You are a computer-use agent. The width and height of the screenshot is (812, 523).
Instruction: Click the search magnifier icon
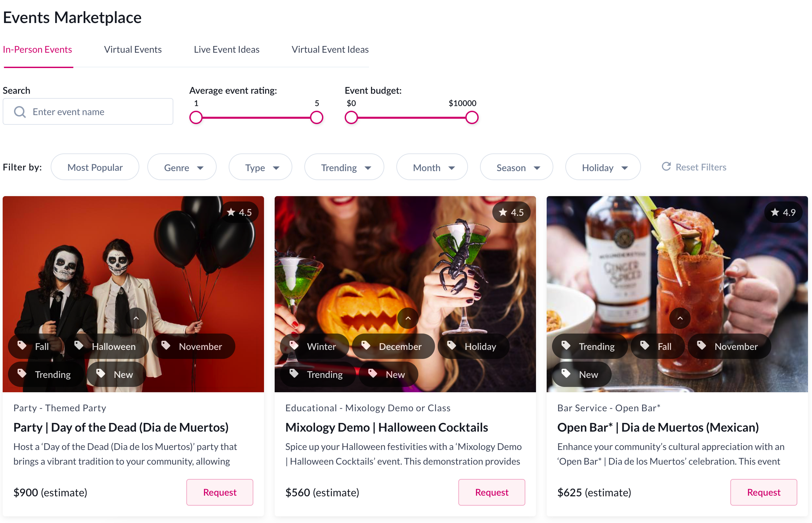pos(20,112)
